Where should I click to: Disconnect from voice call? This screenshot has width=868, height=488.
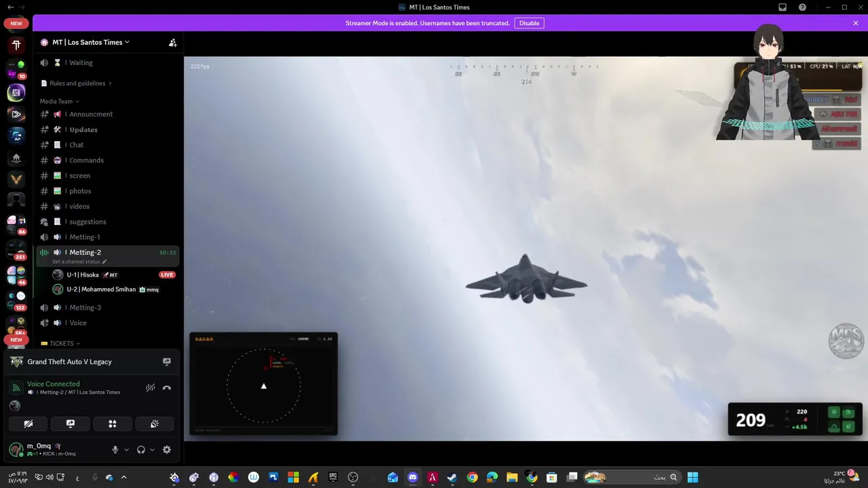167,388
